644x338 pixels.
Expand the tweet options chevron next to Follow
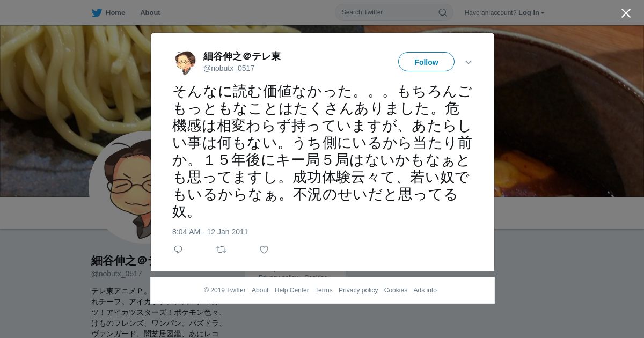(x=469, y=62)
